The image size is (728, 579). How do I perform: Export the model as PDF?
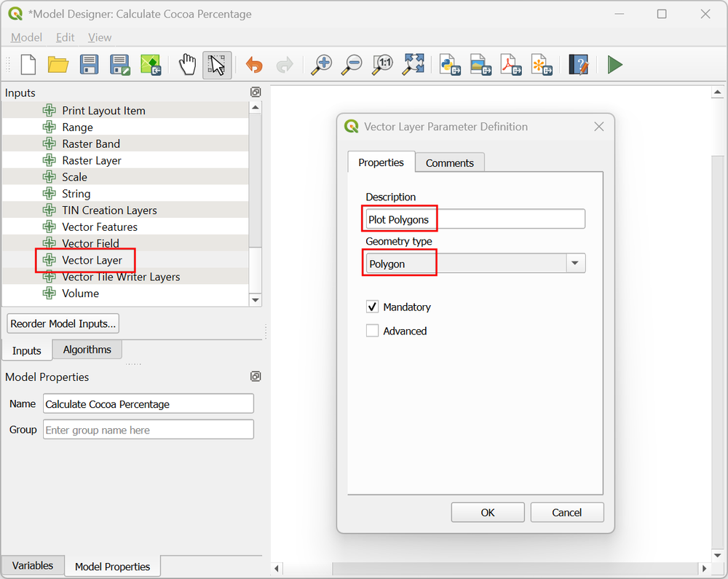pos(511,65)
